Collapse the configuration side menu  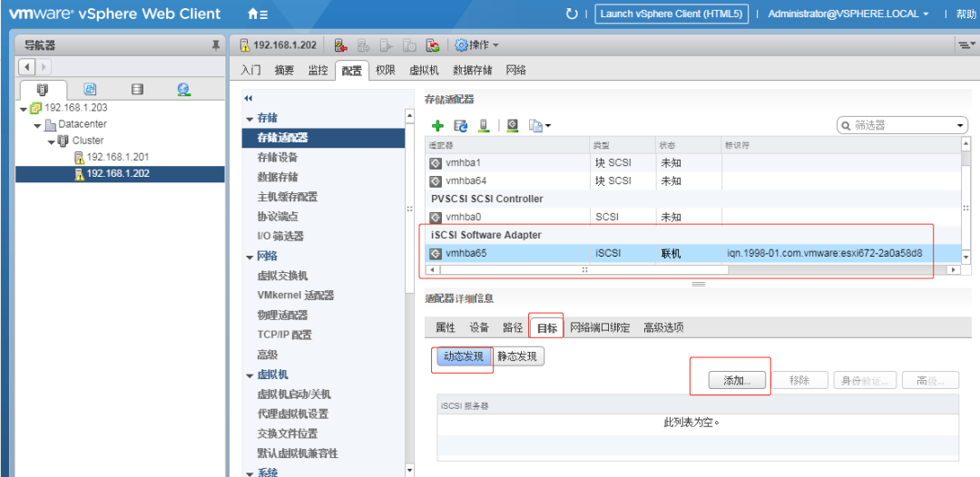(248, 99)
